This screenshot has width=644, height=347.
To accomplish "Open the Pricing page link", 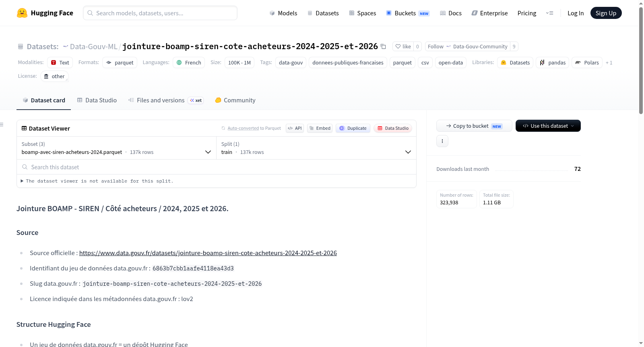I will [526, 13].
